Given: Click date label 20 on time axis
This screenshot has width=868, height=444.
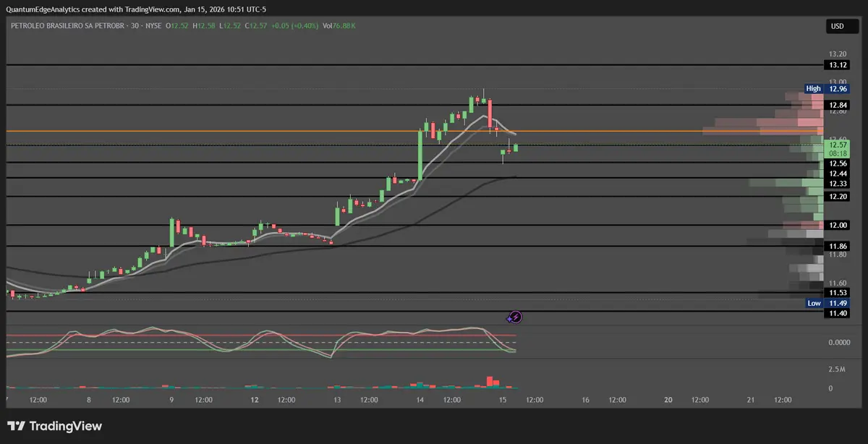Looking at the screenshot, I should pyautogui.click(x=668, y=399).
